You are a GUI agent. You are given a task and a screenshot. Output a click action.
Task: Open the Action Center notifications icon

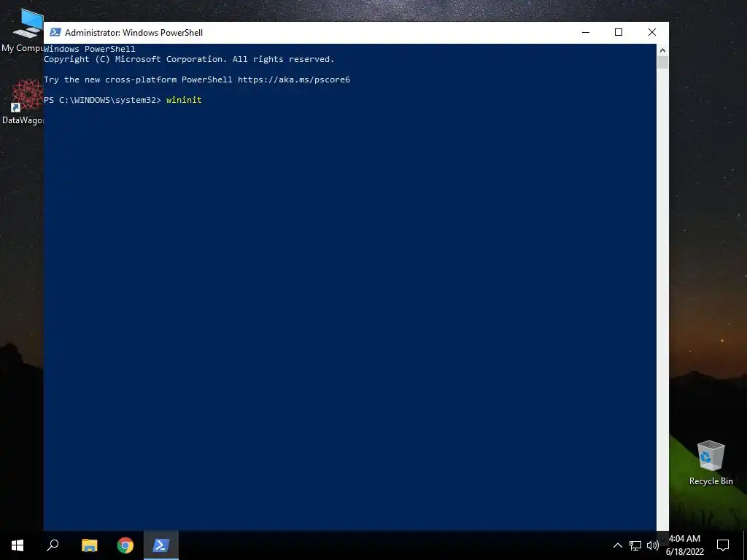tap(723, 545)
